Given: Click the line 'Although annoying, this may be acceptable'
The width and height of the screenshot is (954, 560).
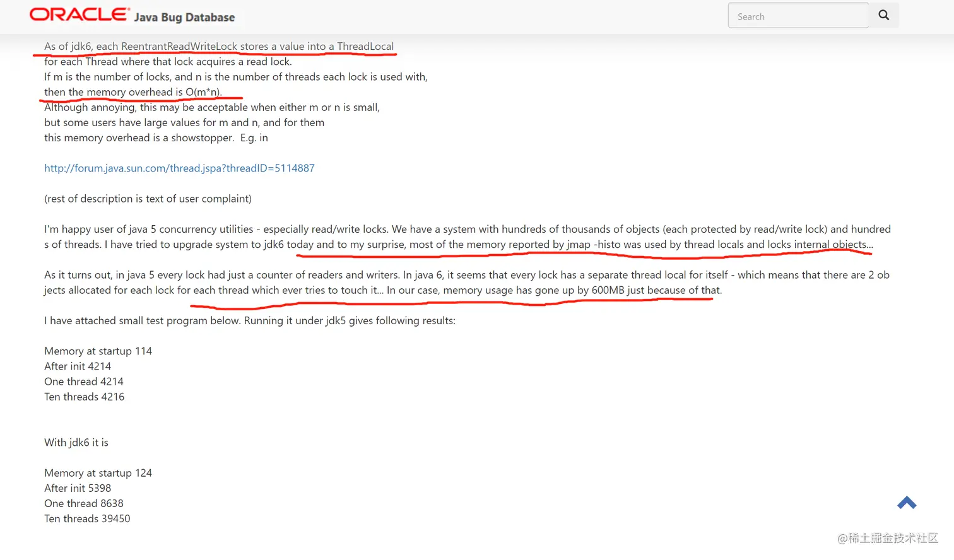Looking at the screenshot, I should tap(212, 107).
